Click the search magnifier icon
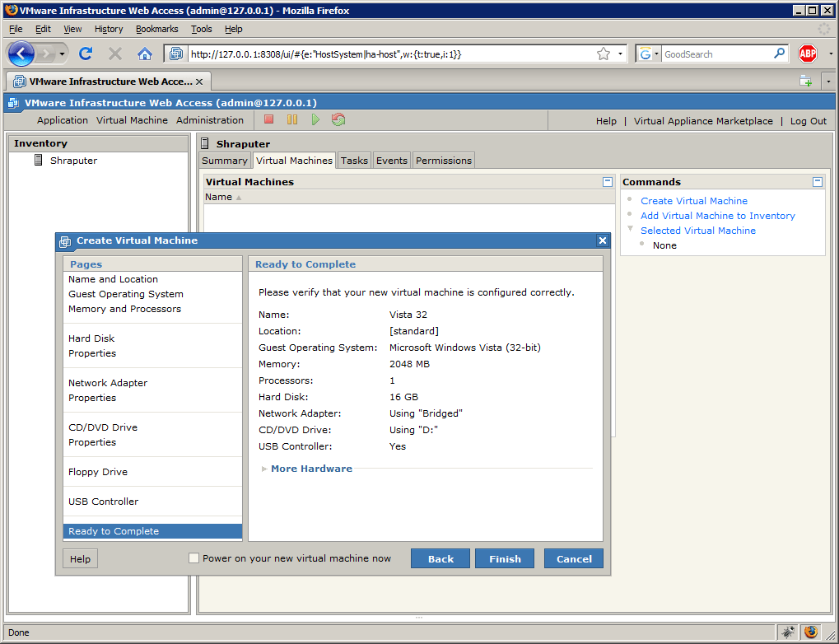The height and width of the screenshot is (644, 839). (779, 54)
